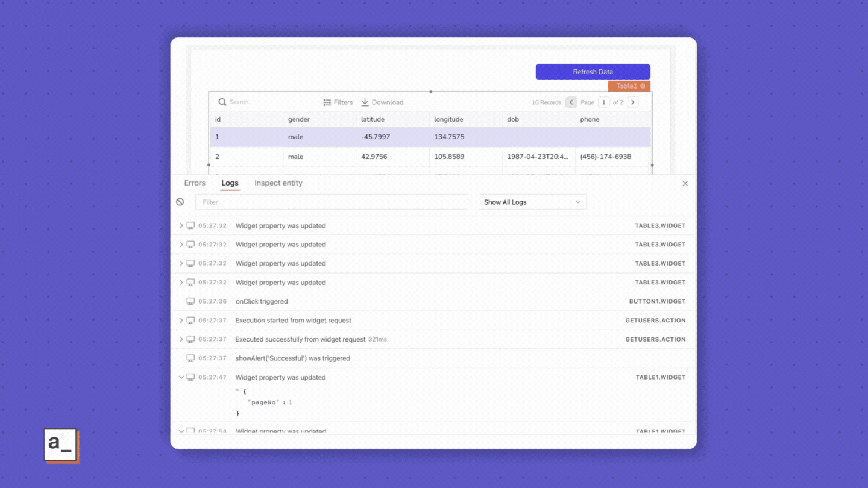The width and height of the screenshot is (868, 488).
Task: Expand Executed successfully from widget request log
Action: 181,339
